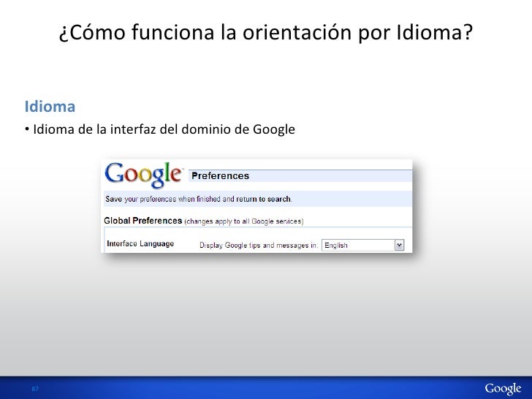532x399 pixels.
Task: Click the Preferences heading bar
Action: (300, 175)
